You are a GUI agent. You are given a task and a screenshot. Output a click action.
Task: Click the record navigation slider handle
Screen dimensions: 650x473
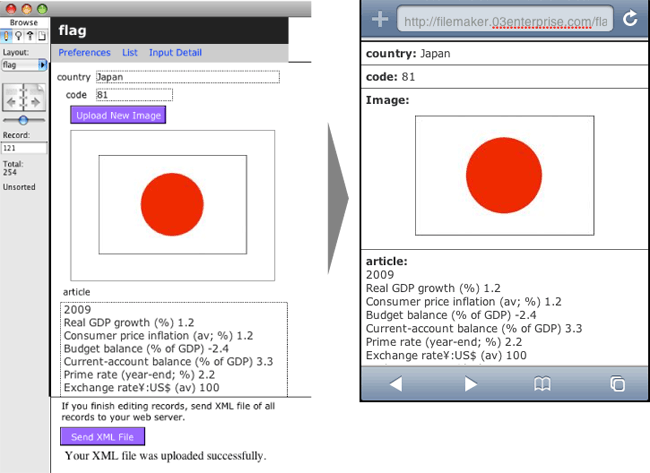[x=23, y=120]
